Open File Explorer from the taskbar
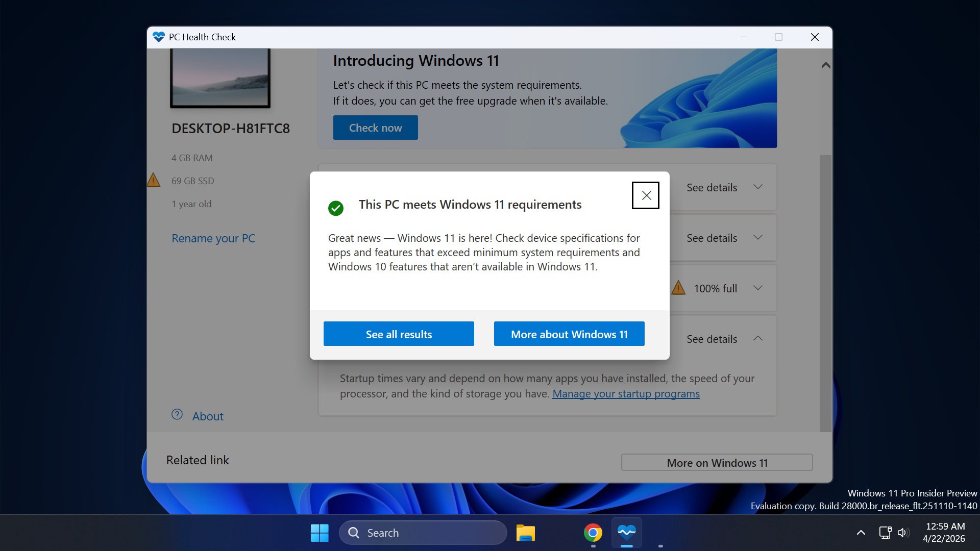 point(525,532)
